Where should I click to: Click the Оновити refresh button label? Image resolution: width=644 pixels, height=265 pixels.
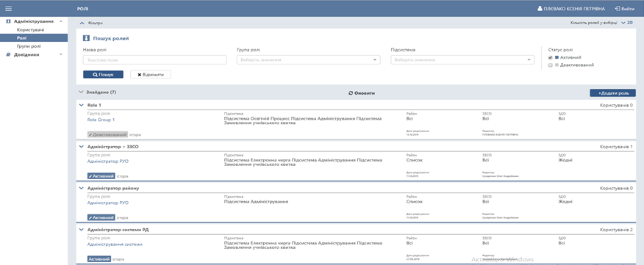point(365,93)
